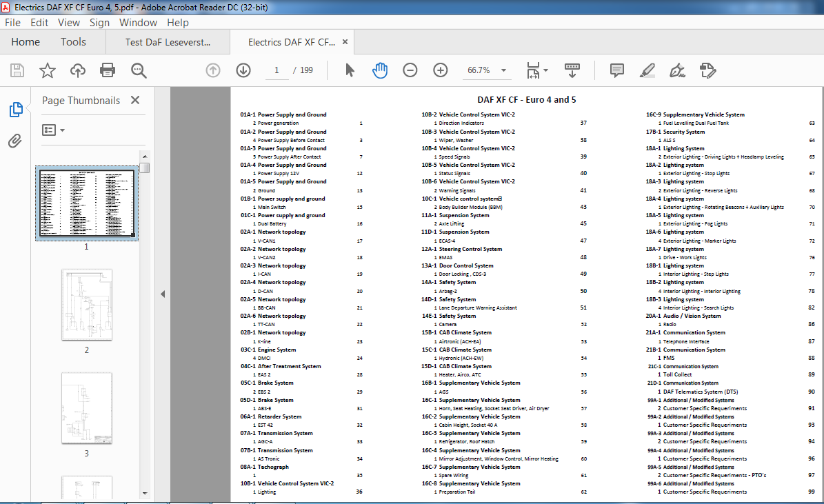Go to next page arrow
824x504 pixels.
(243, 70)
